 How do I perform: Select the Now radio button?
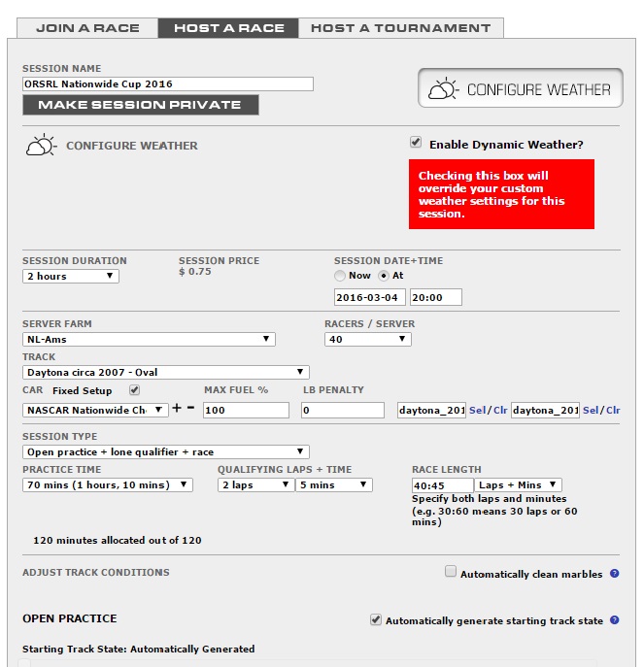tap(339, 276)
